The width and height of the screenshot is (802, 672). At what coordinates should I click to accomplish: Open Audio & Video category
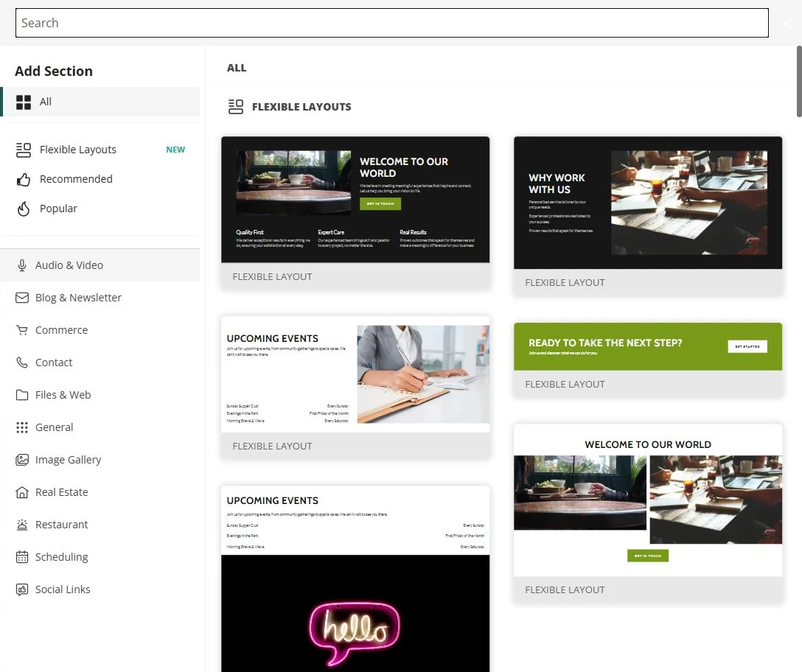100,265
